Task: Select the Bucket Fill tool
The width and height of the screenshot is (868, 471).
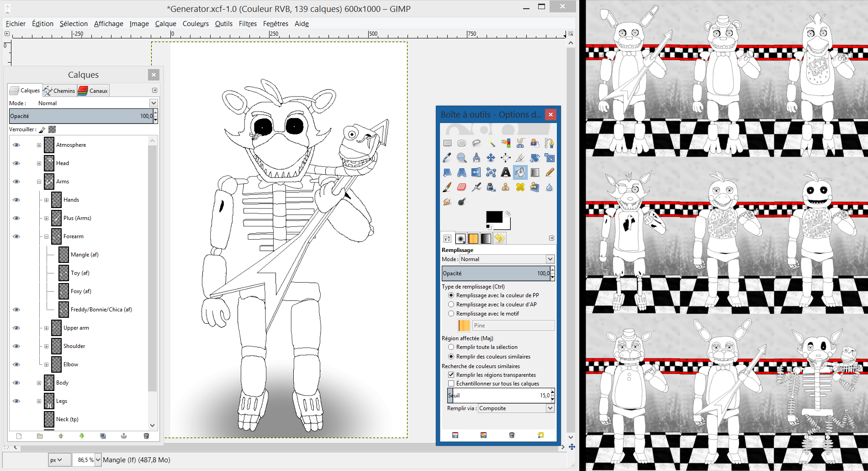Action: [520, 172]
